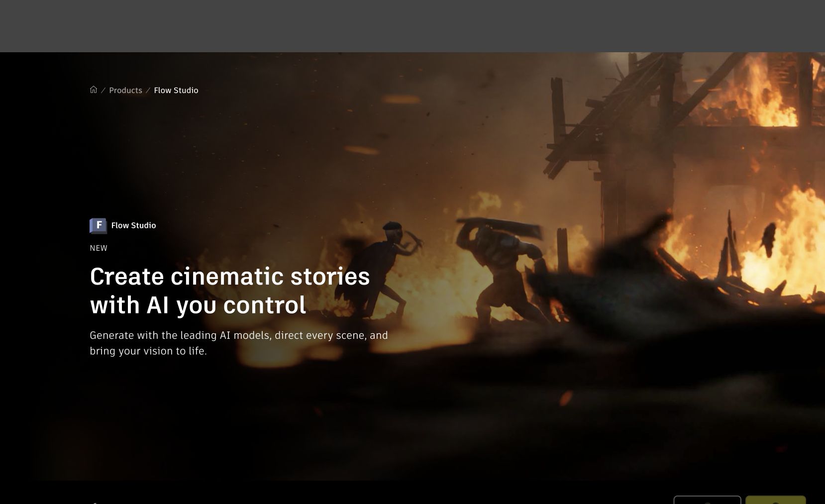Image resolution: width=825 pixels, height=504 pixels.
Task: Click the 'bring your vision to life' text
Action: [148, 351]
